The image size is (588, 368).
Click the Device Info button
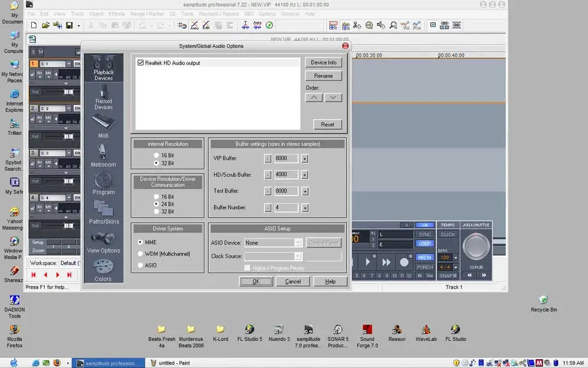[323, 63]
